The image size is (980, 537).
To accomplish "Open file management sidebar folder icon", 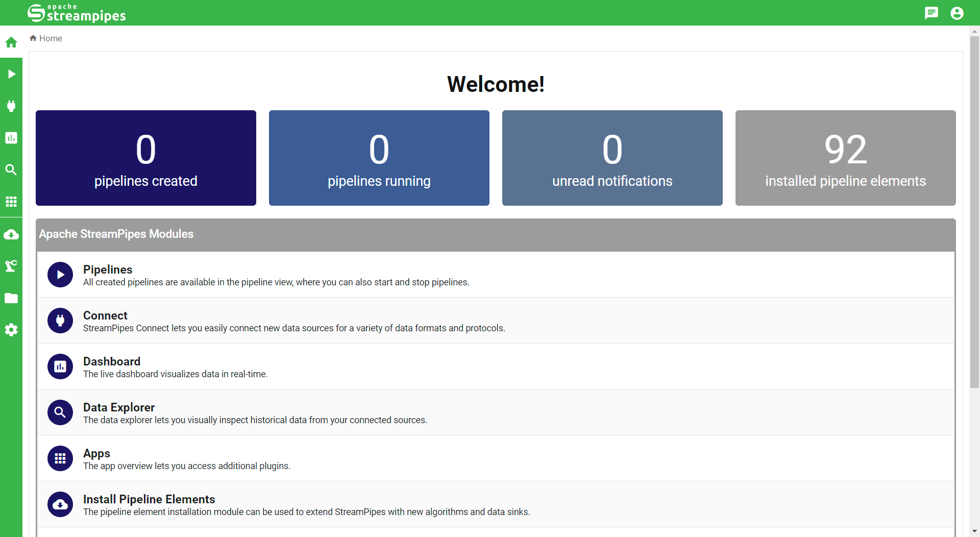I will click(11, 298).
